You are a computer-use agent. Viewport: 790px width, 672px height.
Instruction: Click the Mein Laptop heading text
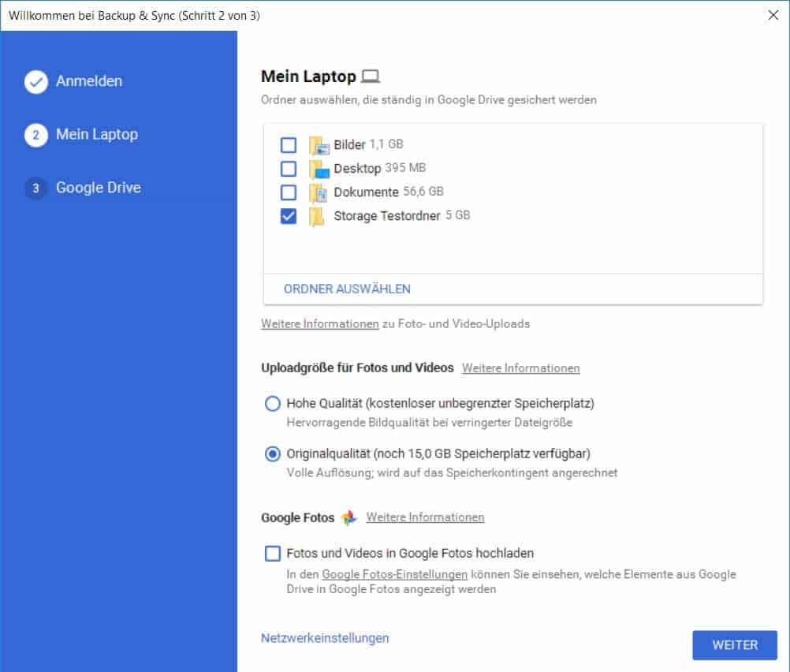click(308, 77)
